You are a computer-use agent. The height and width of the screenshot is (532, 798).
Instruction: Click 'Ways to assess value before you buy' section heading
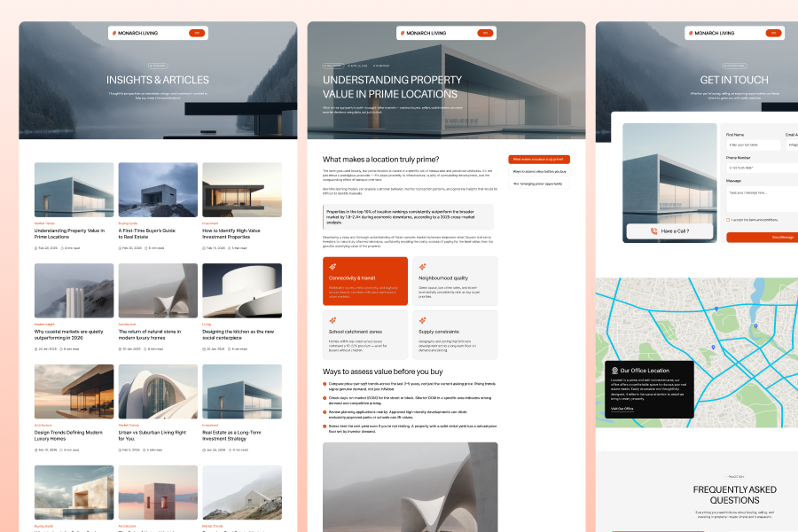[x=383, y=372]
